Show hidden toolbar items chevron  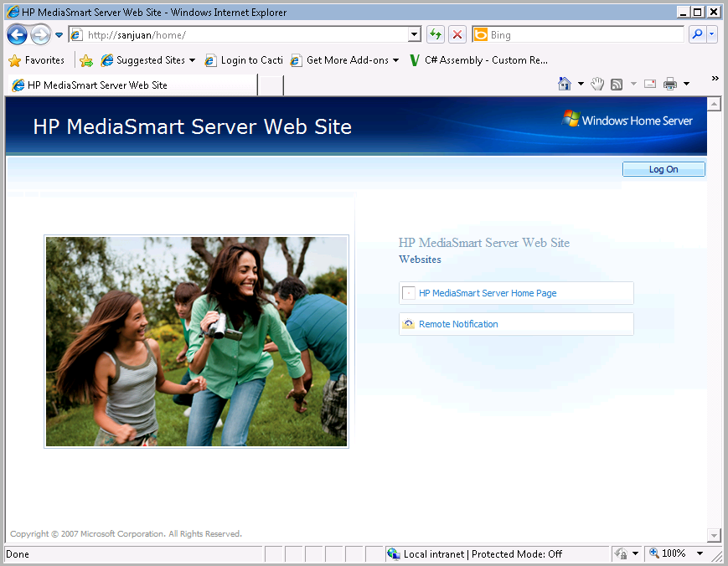715,79
